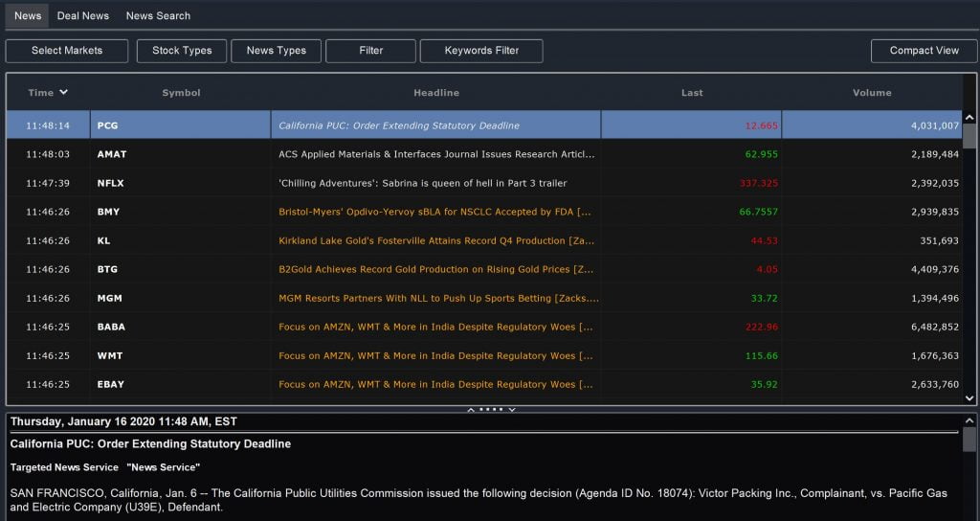Click the Filter button

pos(370,51)
